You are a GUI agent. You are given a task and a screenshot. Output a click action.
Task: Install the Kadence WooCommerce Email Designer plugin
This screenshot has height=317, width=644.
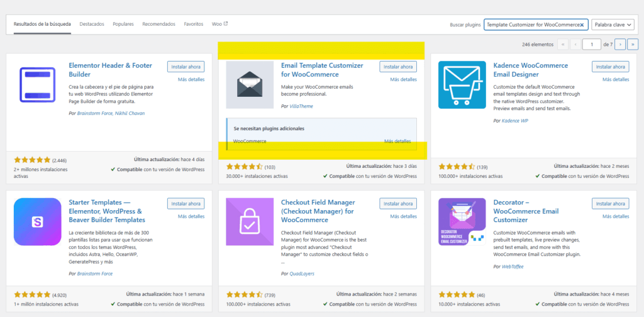pos(610,67)
